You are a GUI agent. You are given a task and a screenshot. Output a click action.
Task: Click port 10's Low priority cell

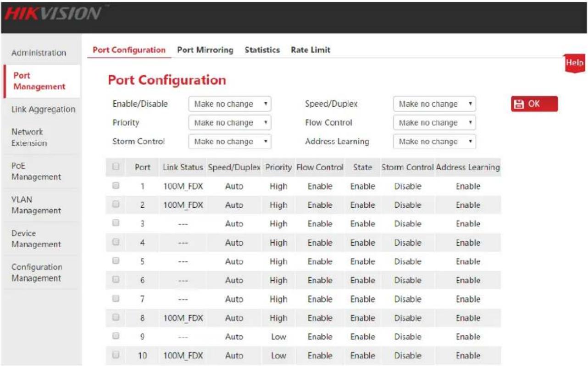278,355
